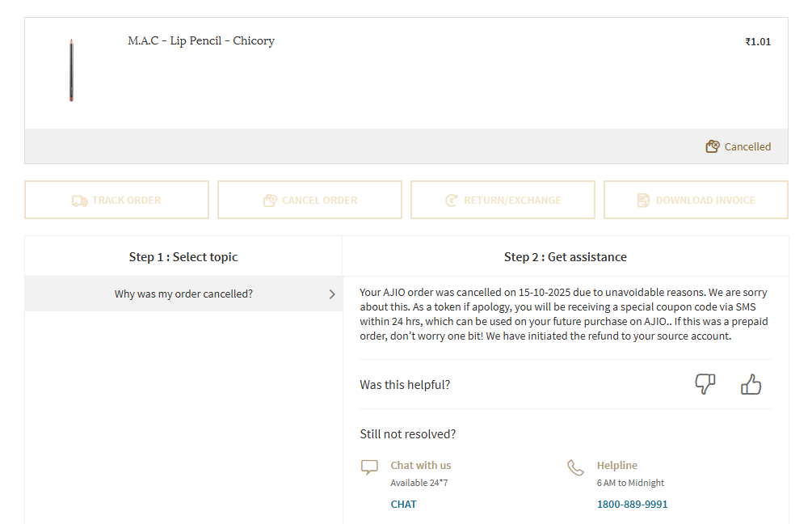The width and height of the screenshot is (812, 524).
Task: Click the Cancelled status label
Action: (747, 146)
